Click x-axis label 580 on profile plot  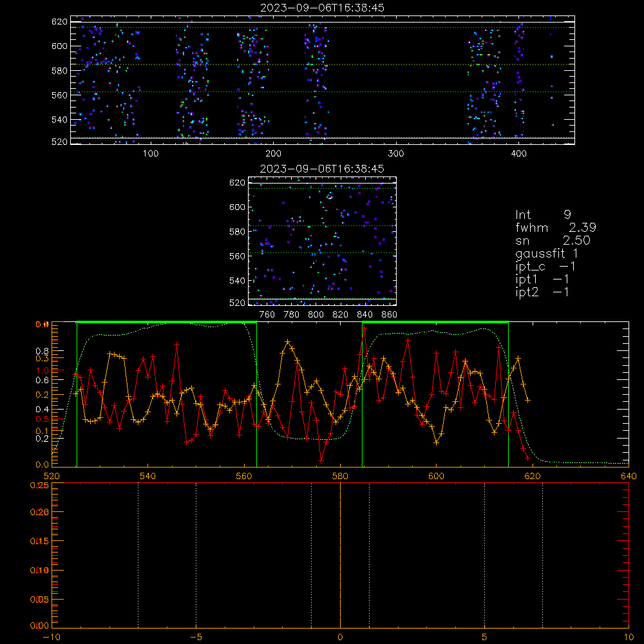point(340,476)
